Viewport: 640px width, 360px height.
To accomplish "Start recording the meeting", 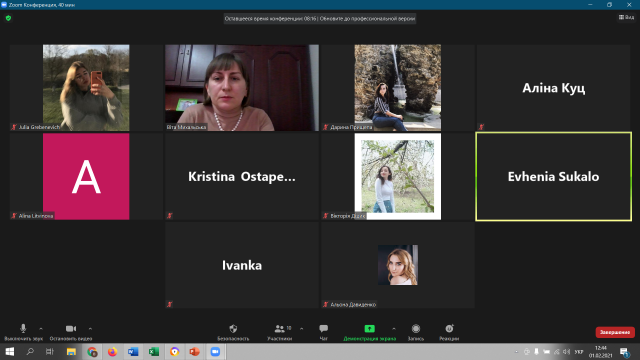I will pyautogui.click(x=416, y=332).
